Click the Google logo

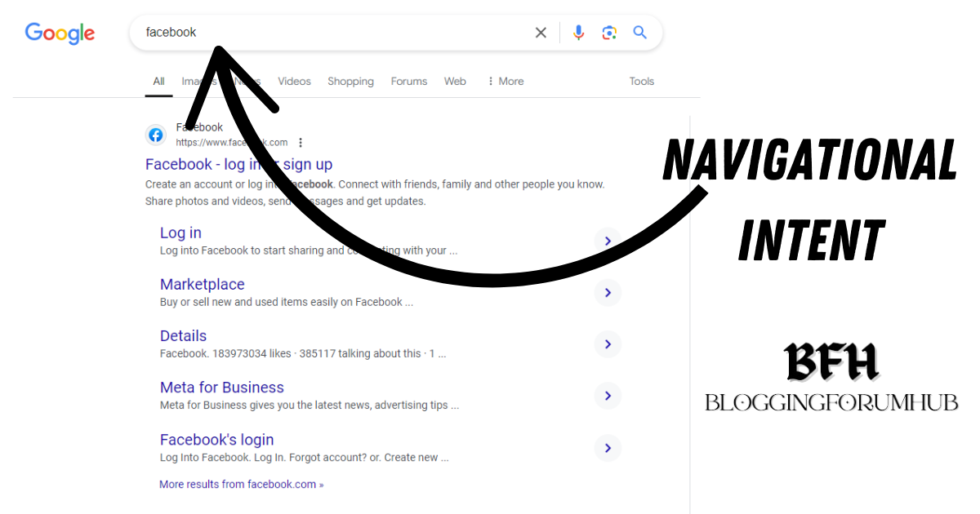[x=60, y=33]
